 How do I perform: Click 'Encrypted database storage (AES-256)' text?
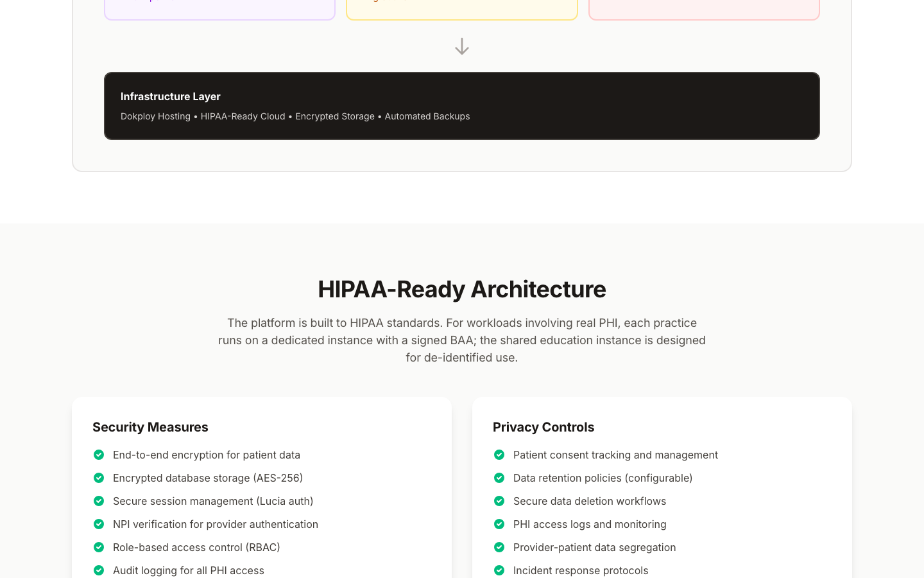click(208, 478)
